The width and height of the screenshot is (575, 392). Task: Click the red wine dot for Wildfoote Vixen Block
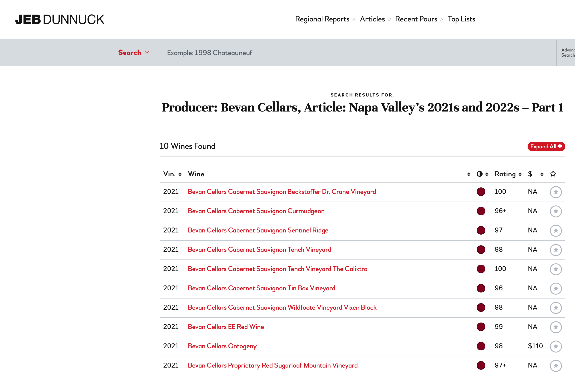coord(481,308)
